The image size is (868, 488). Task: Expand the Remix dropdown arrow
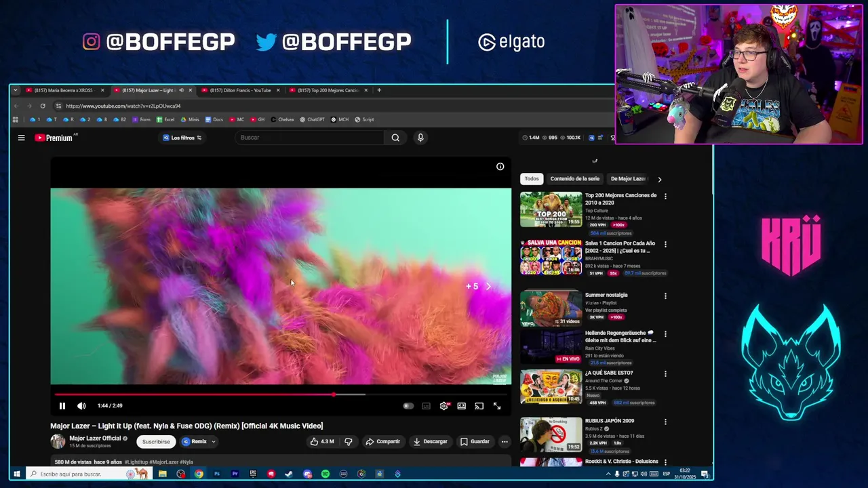[x=214, y=441]
